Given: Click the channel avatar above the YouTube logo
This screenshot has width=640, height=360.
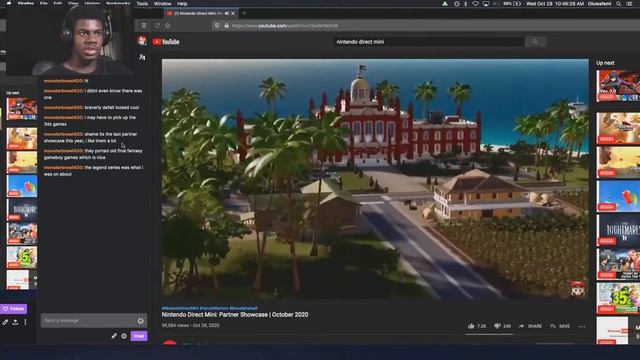Looking at the screenshot, I should pos(142,40).
